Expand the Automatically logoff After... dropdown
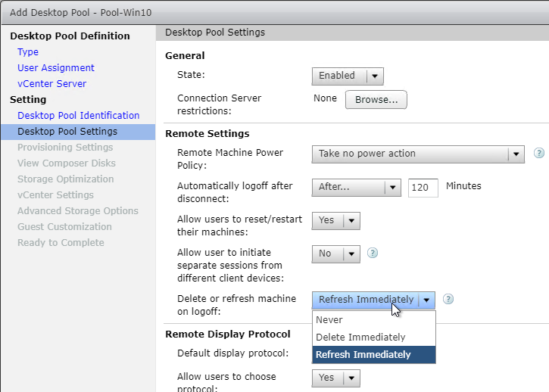Image resolution: width=549 pixels, height=392 pixels. pos(357,187)
